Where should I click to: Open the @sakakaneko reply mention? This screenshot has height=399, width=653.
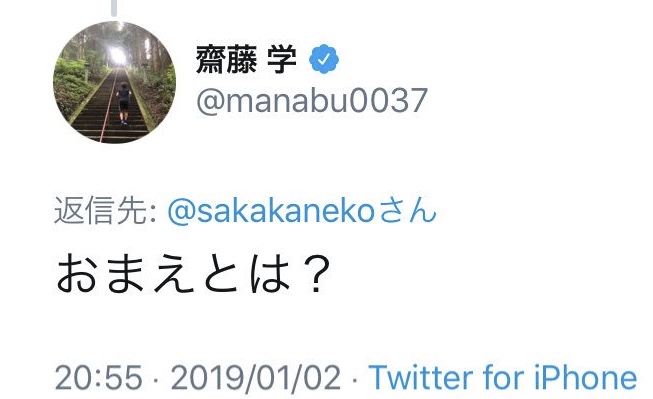click(x=272, y=210)
